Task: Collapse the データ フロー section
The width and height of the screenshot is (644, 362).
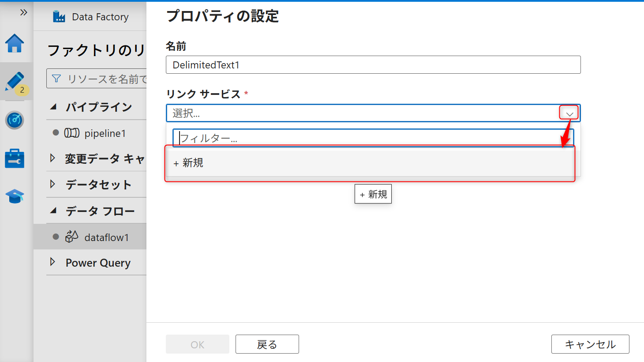Action: [53, 211]
